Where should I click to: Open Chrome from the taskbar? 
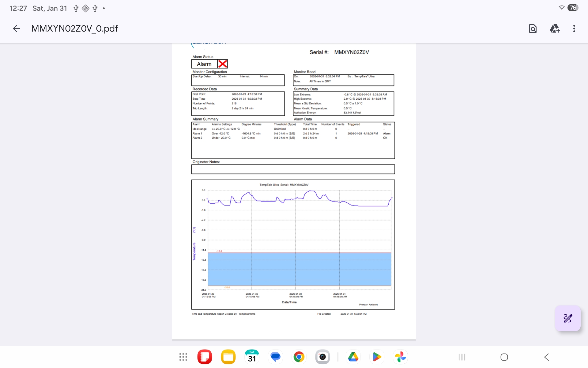tap(299, 357)
